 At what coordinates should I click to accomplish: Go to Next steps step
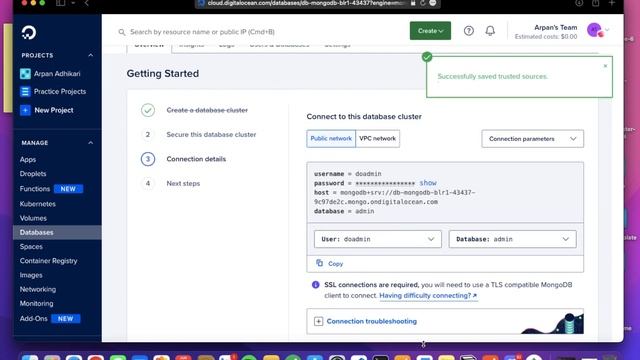click(x=183, y=183)
